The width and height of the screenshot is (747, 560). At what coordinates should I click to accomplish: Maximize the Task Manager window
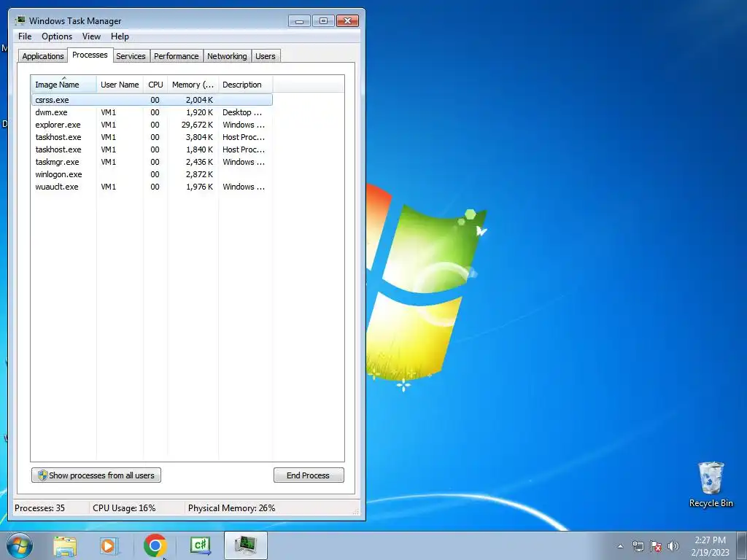(323, 21)
